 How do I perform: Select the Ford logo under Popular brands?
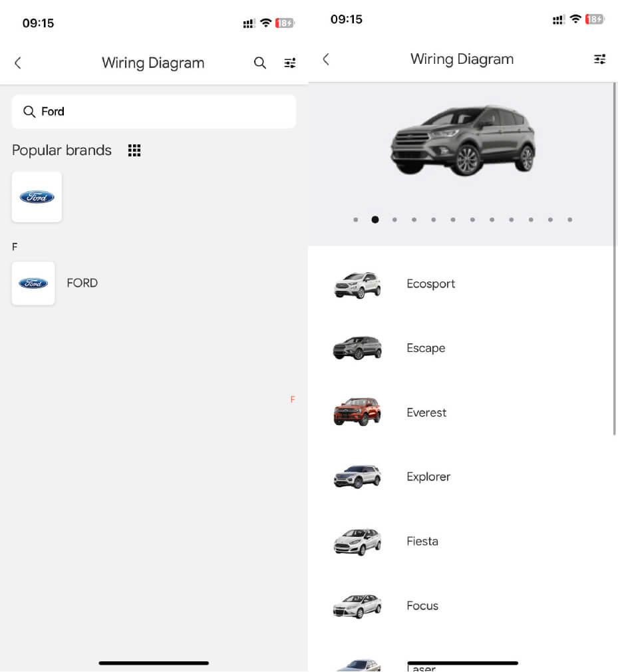click(x=37, y=197)
